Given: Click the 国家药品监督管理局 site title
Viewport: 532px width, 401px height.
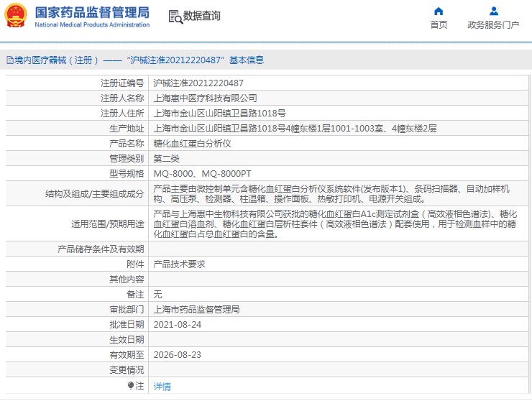Looking at the screenshot, I should pos(92,11).
